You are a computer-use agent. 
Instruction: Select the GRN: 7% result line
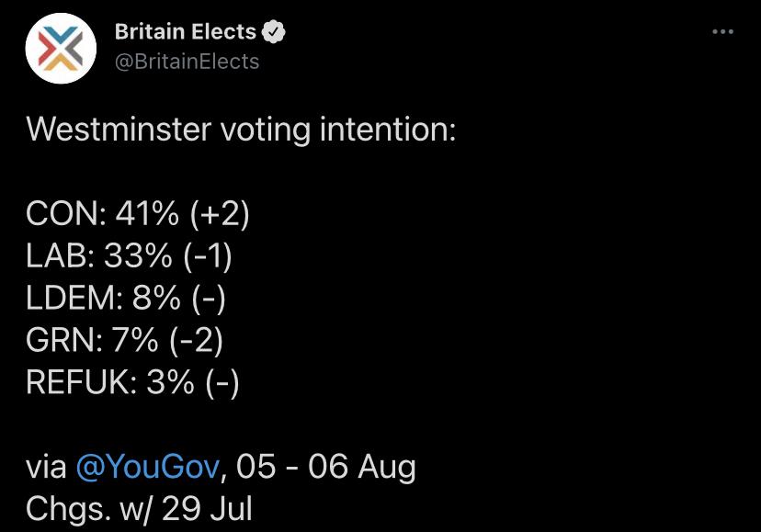point(125,340)
